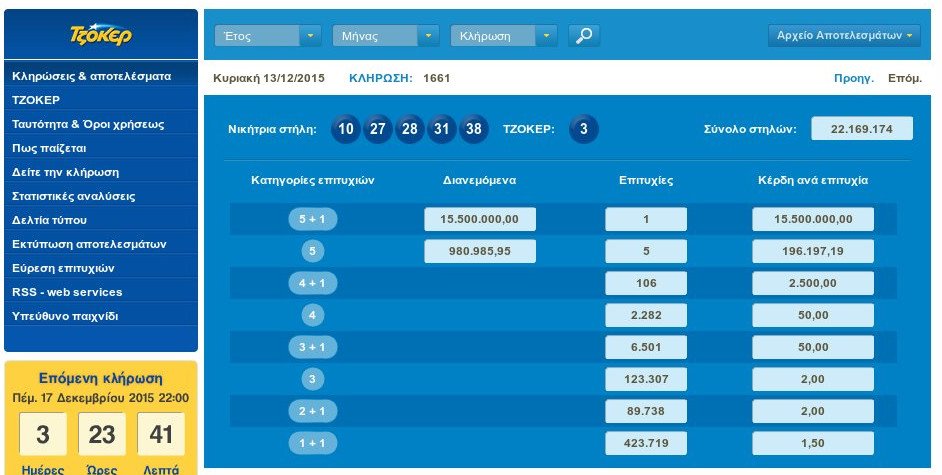Click the Tzoker number ball 3
Screen dimensions: 942x475
[x=583, y=129]
